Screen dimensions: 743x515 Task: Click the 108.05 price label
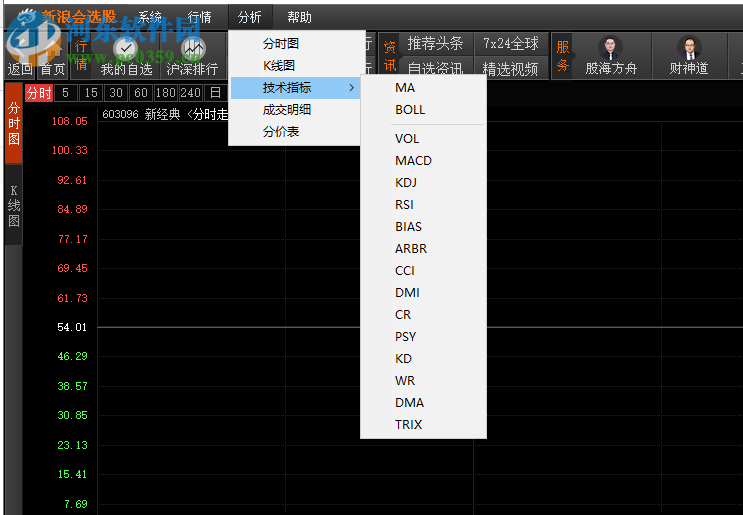(x=70, y=121)
